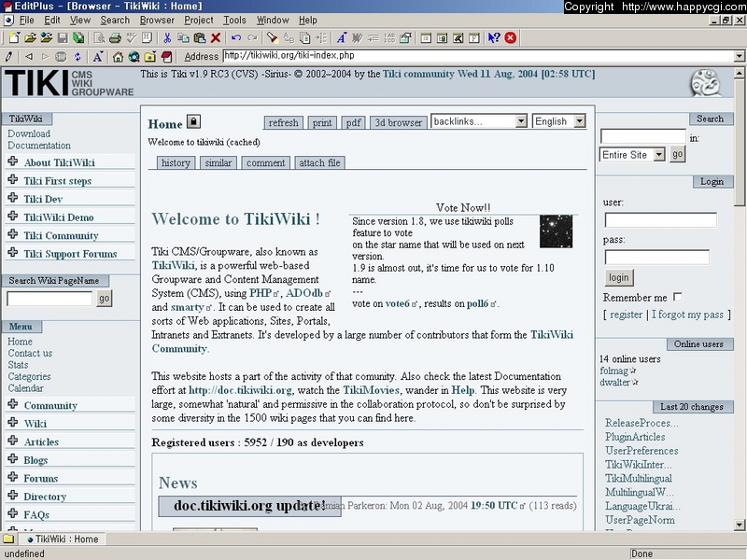Image resolution: width=747 pixels, height=560 pixels.
Task: Click the login button
Action: tap(619, 277)
